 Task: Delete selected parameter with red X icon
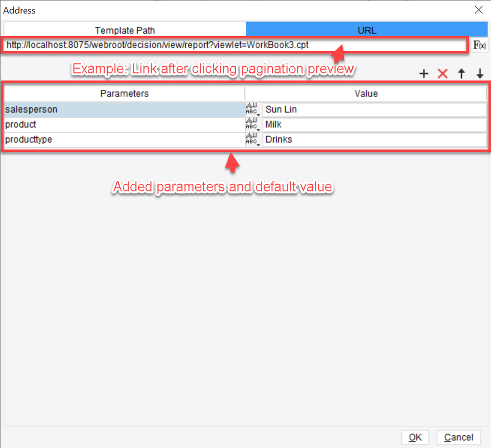(442, 73)
